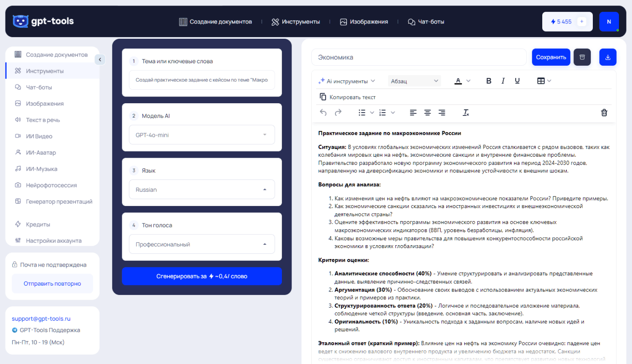Viewport: 632px width, 364px height.
Task: Apply italic formatting
Action: click(x=503, y=81)
